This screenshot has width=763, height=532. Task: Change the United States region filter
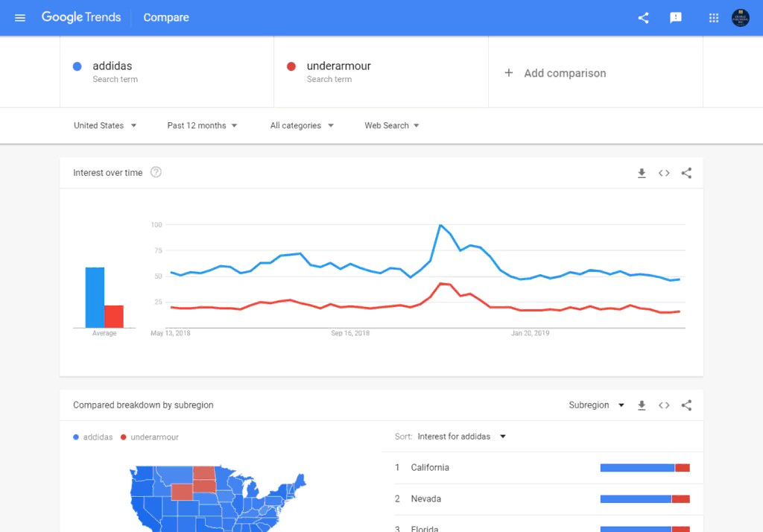(104, 125)
